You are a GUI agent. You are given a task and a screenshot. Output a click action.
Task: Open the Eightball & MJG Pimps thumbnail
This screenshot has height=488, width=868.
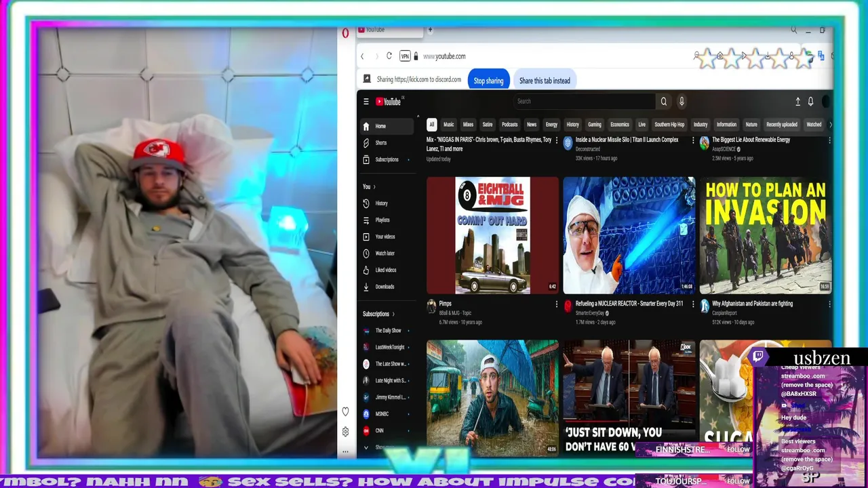pyautogui.click(x=493, y=235)
